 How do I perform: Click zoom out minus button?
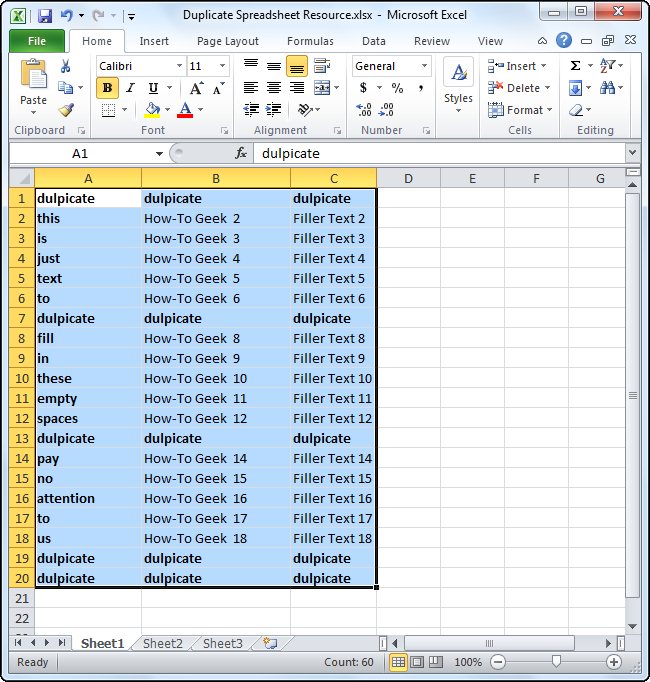point(498,662)
